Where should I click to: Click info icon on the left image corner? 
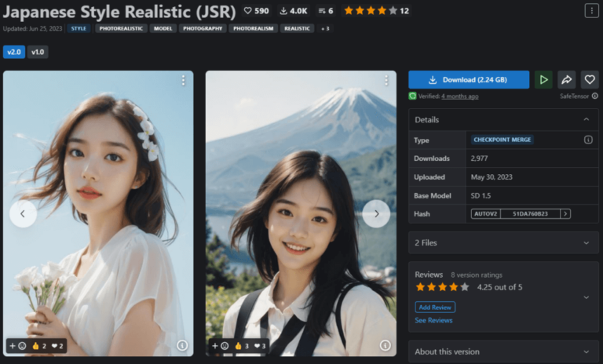182,345
